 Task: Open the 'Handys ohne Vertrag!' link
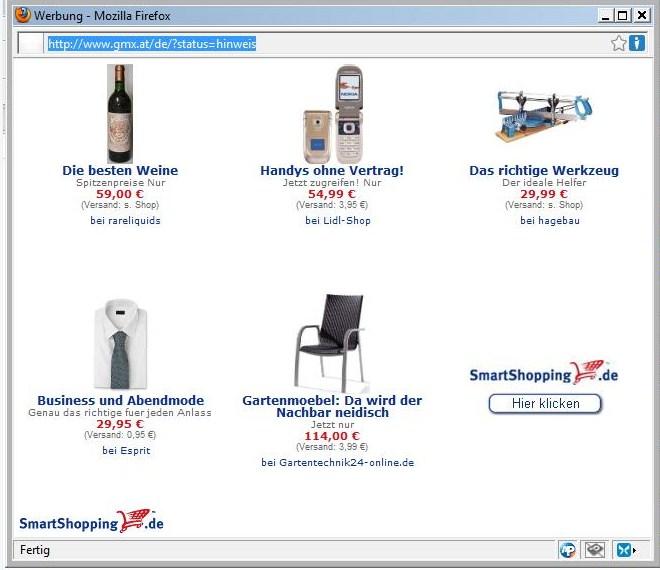point(332,170)
